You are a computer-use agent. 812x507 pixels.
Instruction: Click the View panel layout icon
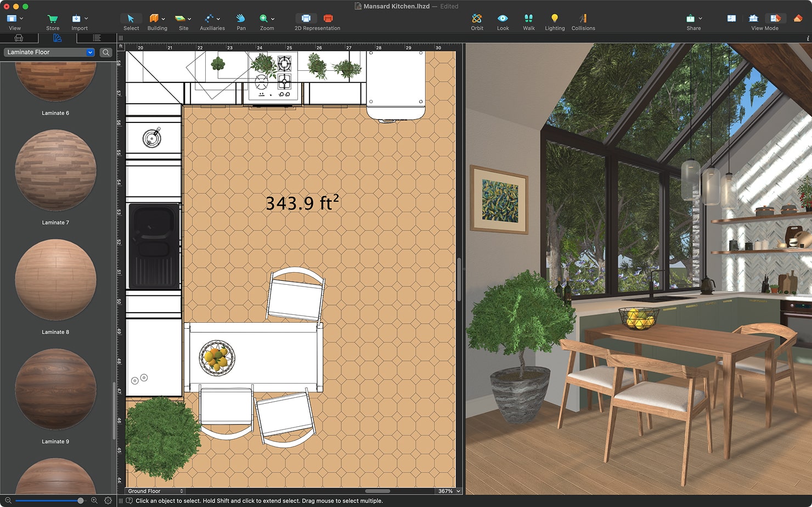pos(11,19)
